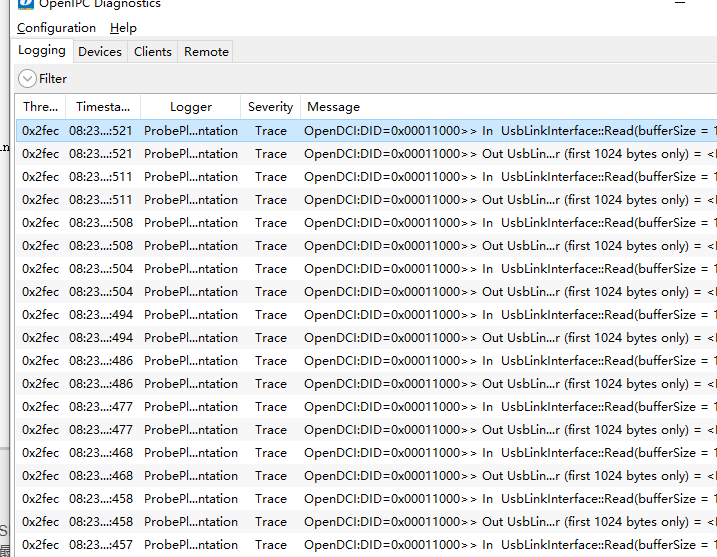Sort by the Thread column header
The image size is (717, 557).
pos(40,107)
